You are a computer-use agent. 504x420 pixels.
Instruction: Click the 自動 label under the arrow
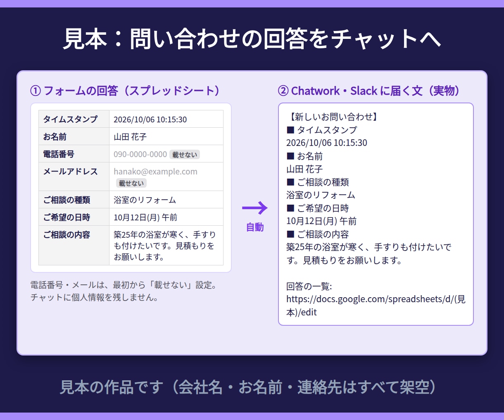tap(255, 227)
